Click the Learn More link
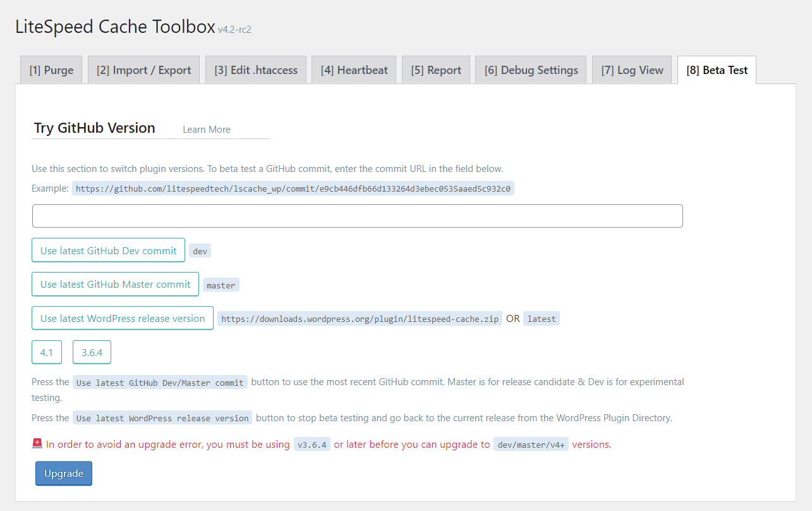Image resolution: width=812 pixels, height=511 pixels. coord(207,129)
